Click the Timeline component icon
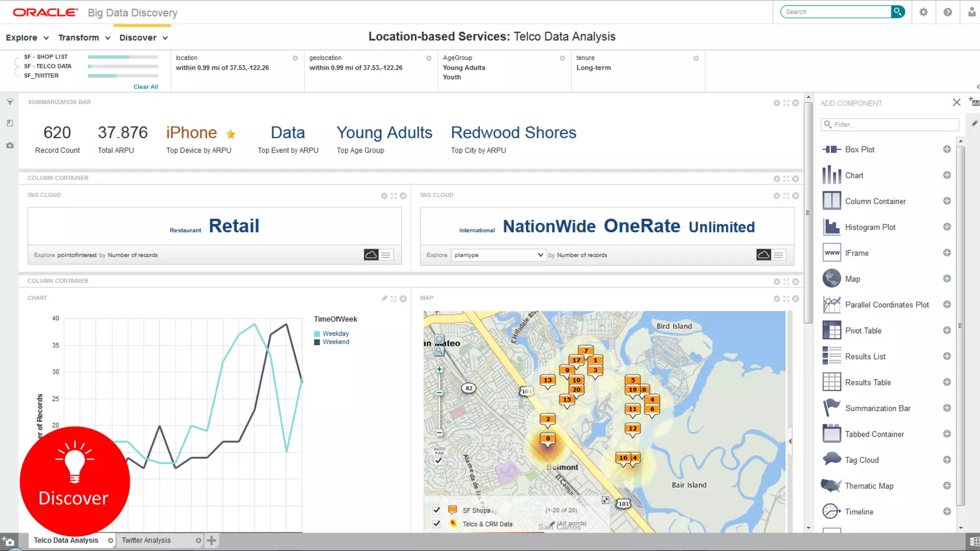Image resolution: width=980 pixels, height=551 pixels. [x=831, y=511]
